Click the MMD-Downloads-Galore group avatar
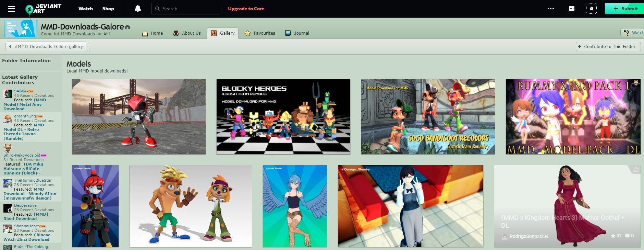 point(21,28)
